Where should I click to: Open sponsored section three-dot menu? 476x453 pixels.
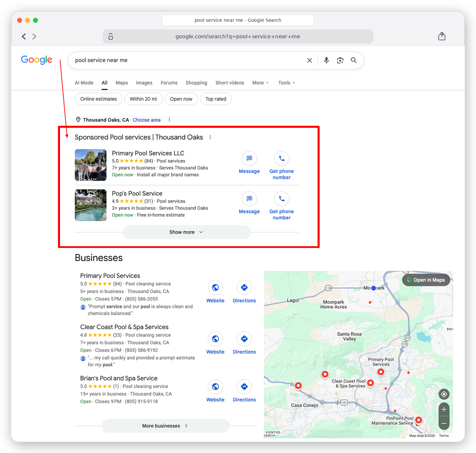210,137
